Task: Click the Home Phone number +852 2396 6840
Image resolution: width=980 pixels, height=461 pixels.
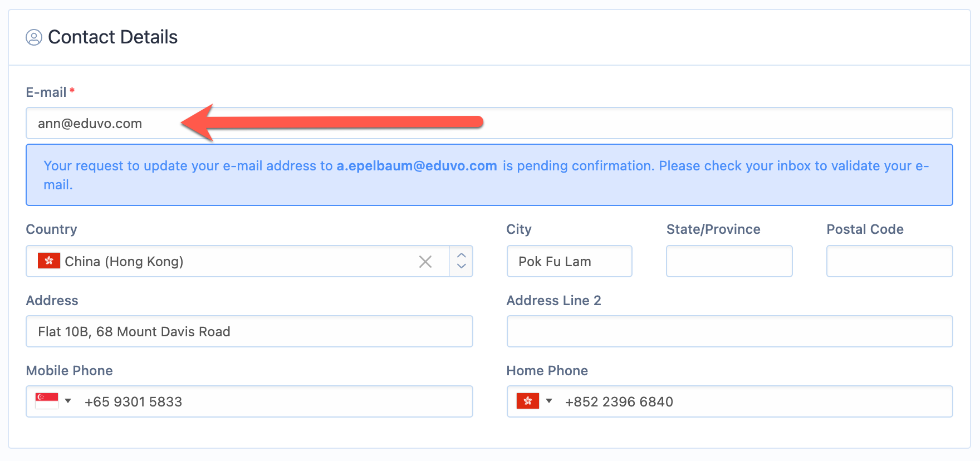Action: coord(619,402)
